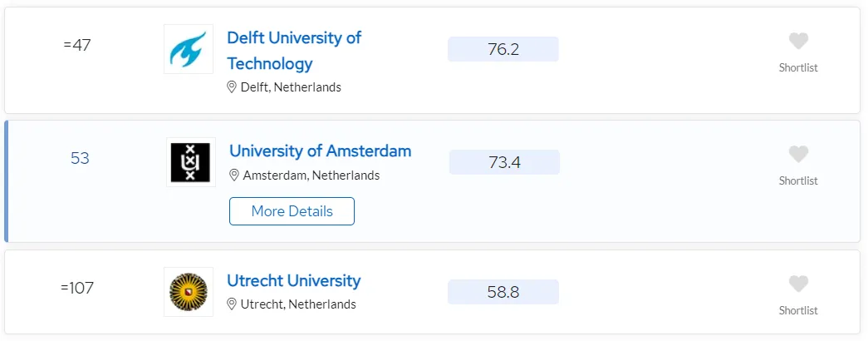
Task: Select the 58.8 score badge
Action: [x=503, y=292]
